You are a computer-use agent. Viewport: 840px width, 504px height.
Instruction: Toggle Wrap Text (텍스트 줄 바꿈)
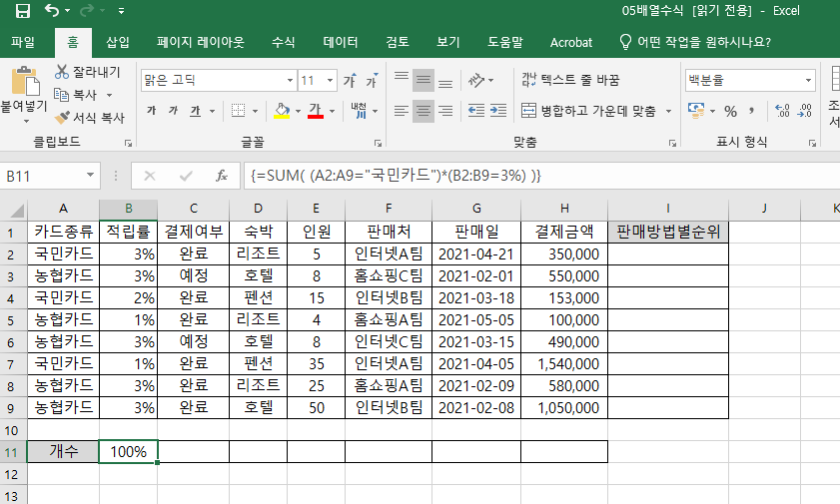(x=569, y=80)
